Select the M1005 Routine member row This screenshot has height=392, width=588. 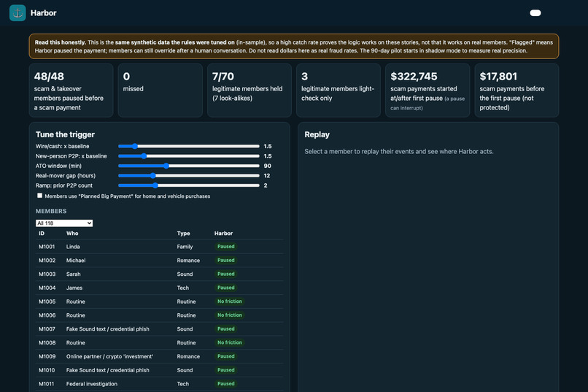point(159,301)
